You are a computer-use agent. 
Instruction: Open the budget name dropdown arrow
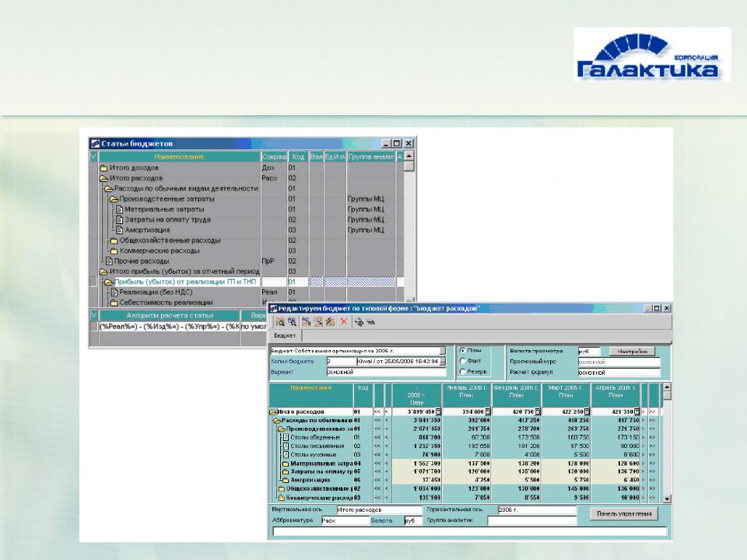[x=443, y=351]
